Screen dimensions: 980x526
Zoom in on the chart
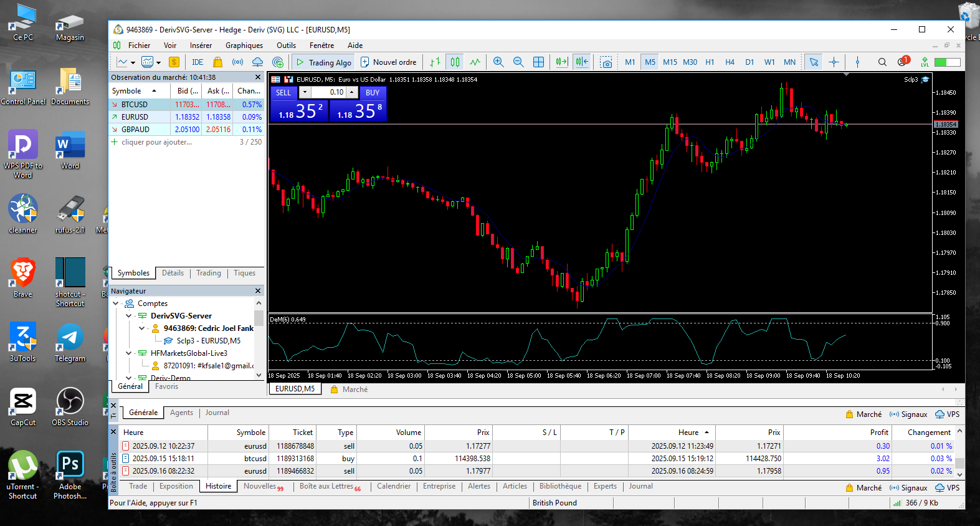tap(498, 62)
